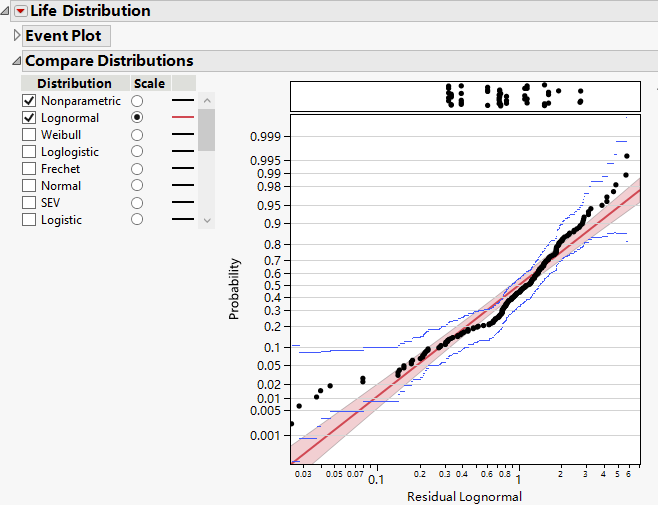Click the Residual Lognormal x-axis label
Viewport: 658px width, 505px height.
click(x=465, y=497)
